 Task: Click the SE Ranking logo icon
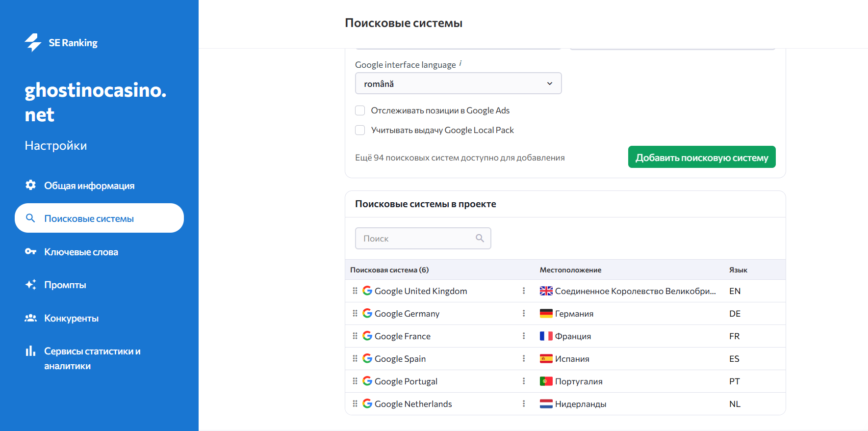point(33,43)
